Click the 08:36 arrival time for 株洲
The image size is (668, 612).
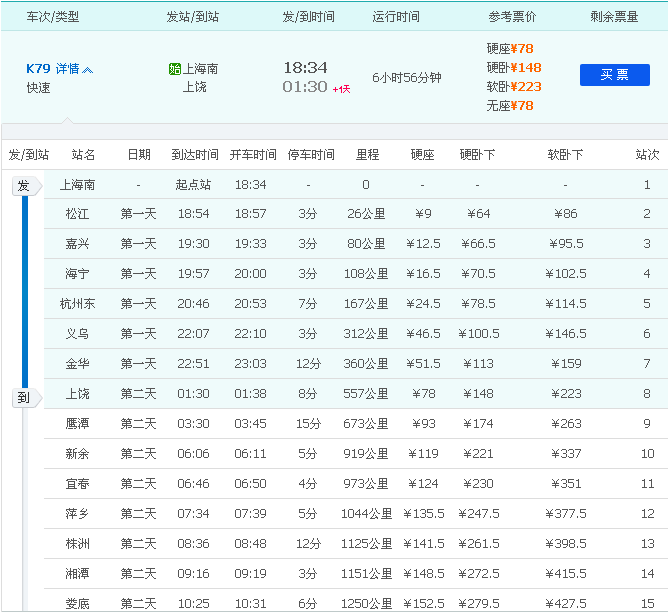click(x=193, y=543)
